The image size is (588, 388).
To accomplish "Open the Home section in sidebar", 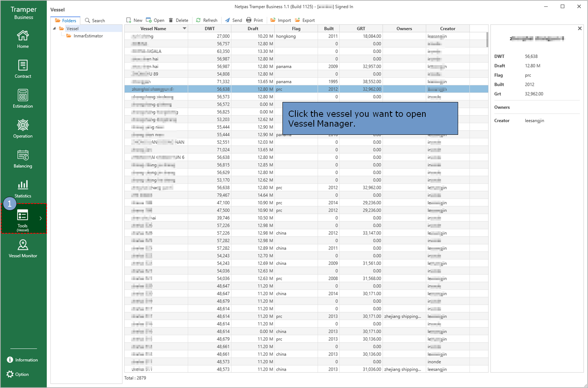I will click(x=23, y=39).
